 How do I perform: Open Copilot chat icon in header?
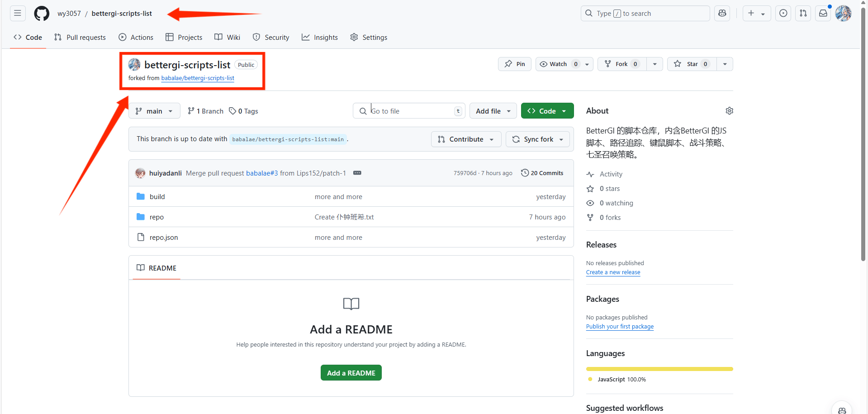coord(722,14)
